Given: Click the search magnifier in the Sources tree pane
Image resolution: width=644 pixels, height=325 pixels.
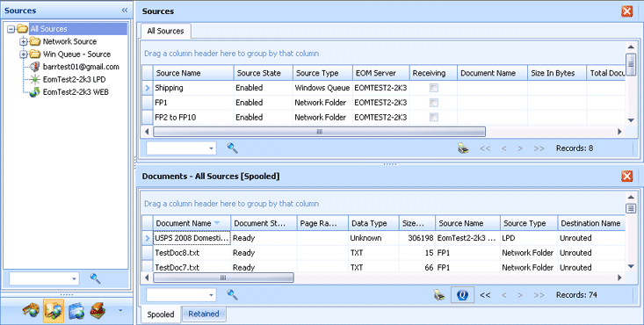Looking at the screenshot, I should (x=95, y=278).
